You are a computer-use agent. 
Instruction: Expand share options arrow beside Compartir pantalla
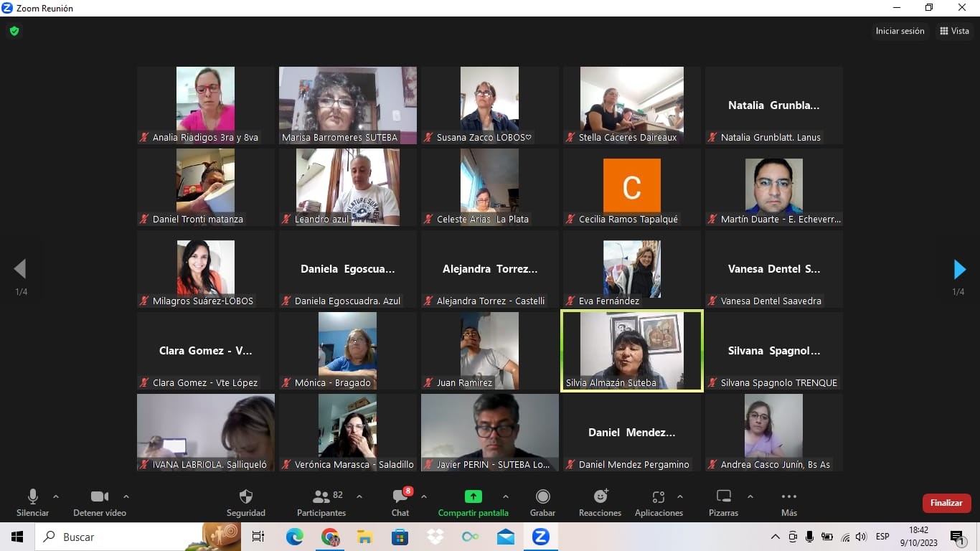pos(506,496)
